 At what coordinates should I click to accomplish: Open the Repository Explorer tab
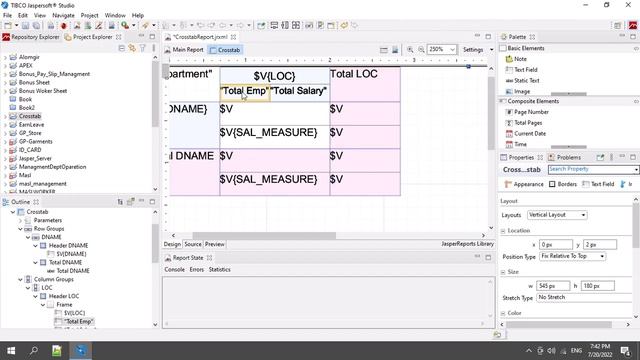point(31,37)
